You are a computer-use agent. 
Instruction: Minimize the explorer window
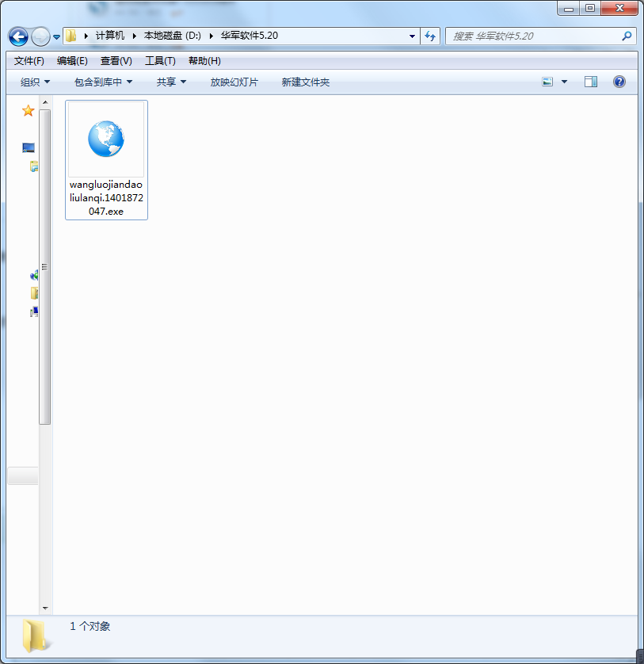click(x=569, y=9)
